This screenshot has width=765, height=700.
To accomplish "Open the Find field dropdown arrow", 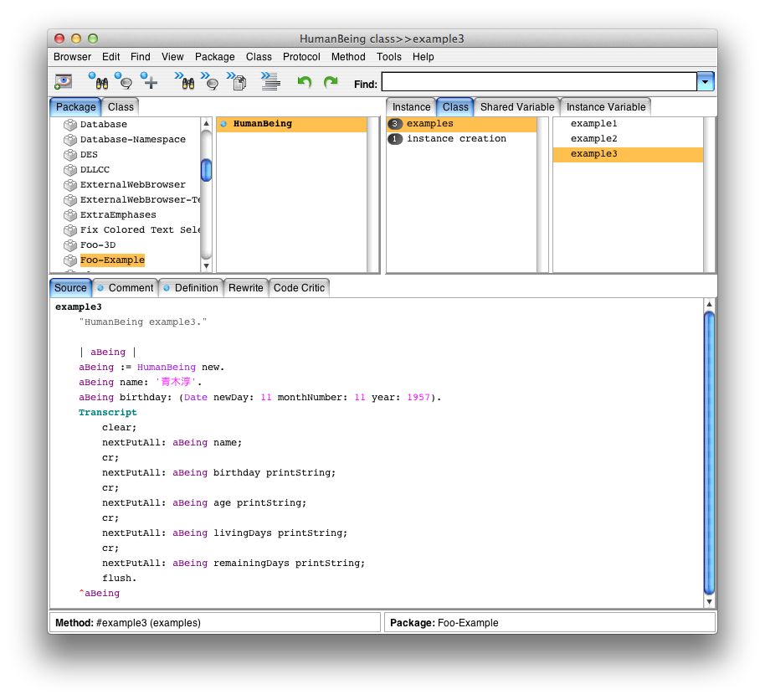I will [706, 81].
